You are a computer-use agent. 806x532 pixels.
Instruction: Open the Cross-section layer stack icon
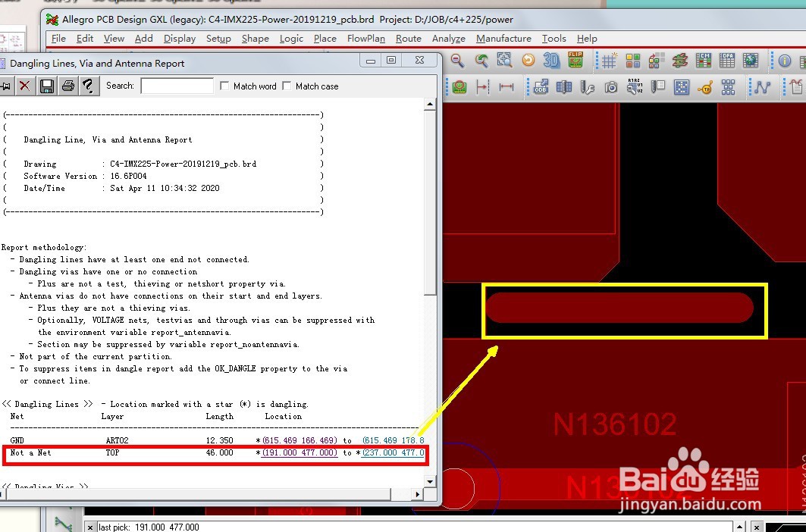pos(680,61)
